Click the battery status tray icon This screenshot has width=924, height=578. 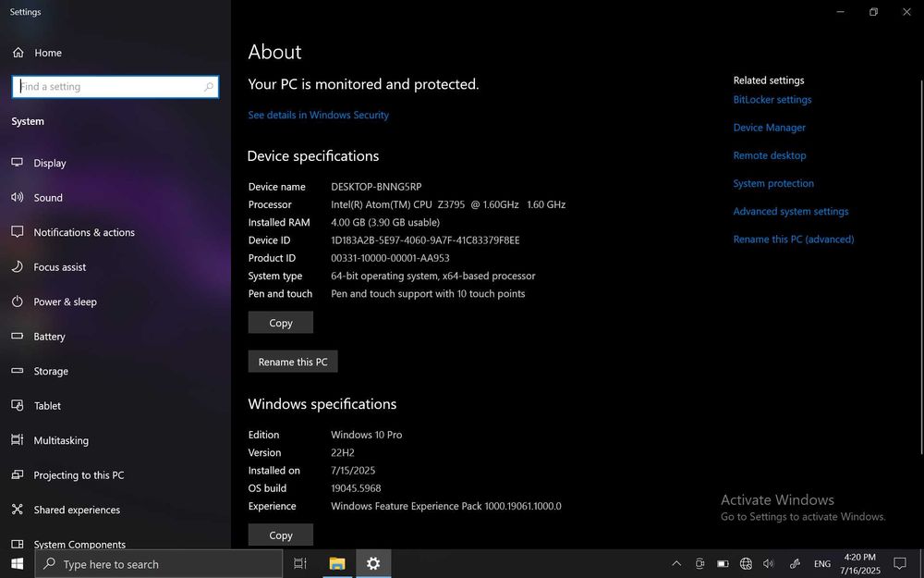[x=723, y=564]
